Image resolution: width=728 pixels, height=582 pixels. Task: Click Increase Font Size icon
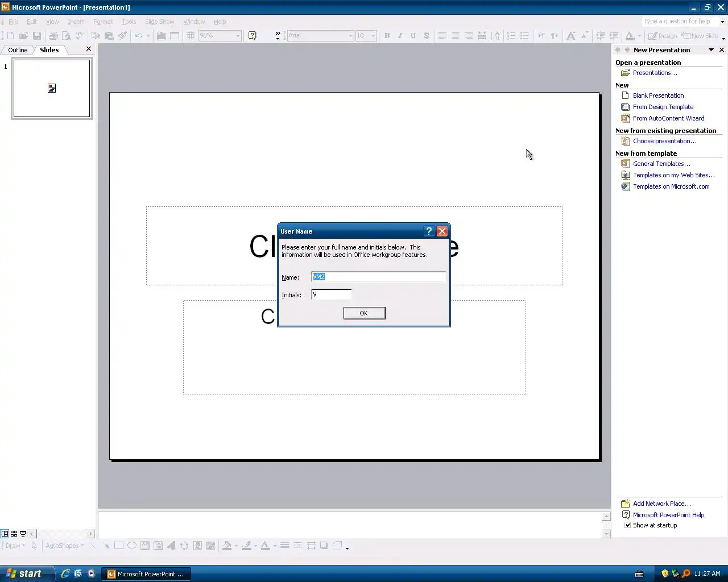571,36
